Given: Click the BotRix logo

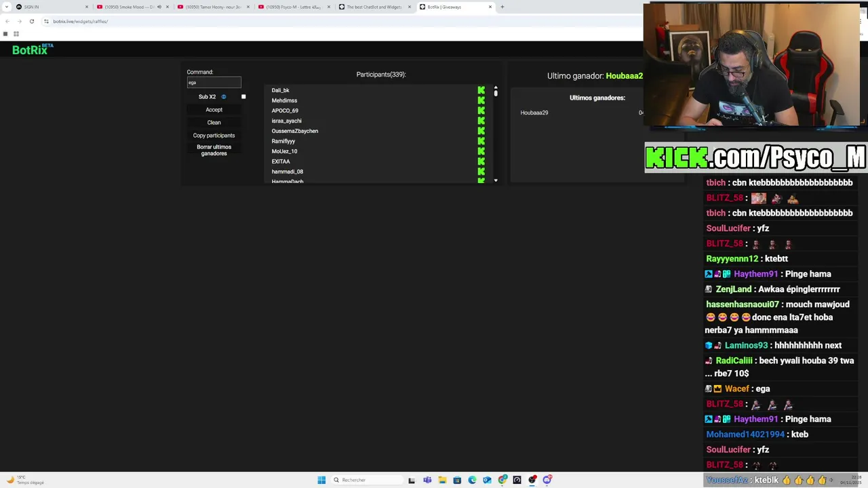Looking at the screenshot, I should point(32,49).
